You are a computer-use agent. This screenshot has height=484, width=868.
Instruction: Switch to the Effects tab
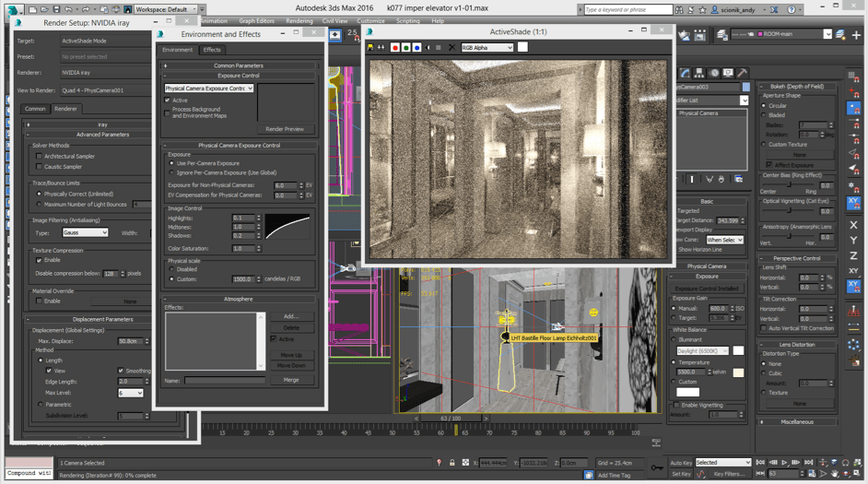pyautogui.click(x=212, y=50)
